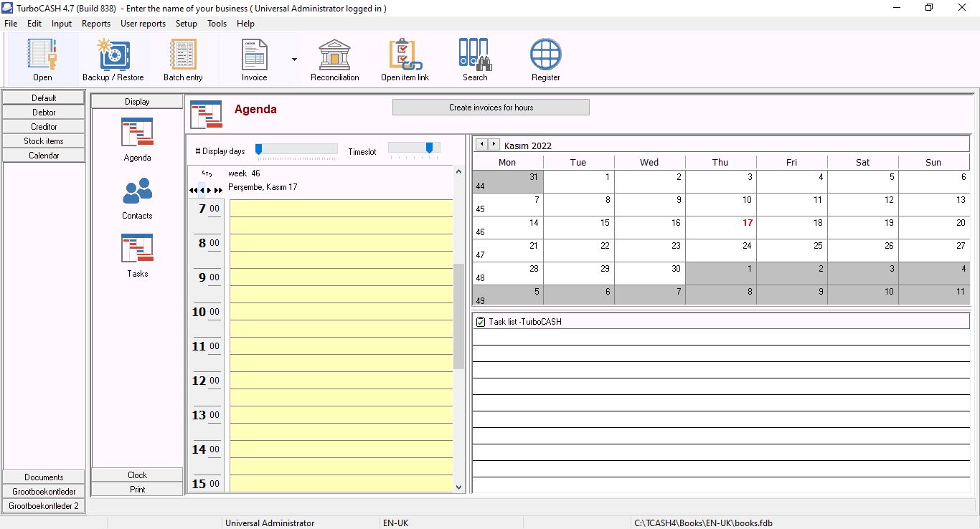Go to previous day with single-left arrow

coord(202,190)
